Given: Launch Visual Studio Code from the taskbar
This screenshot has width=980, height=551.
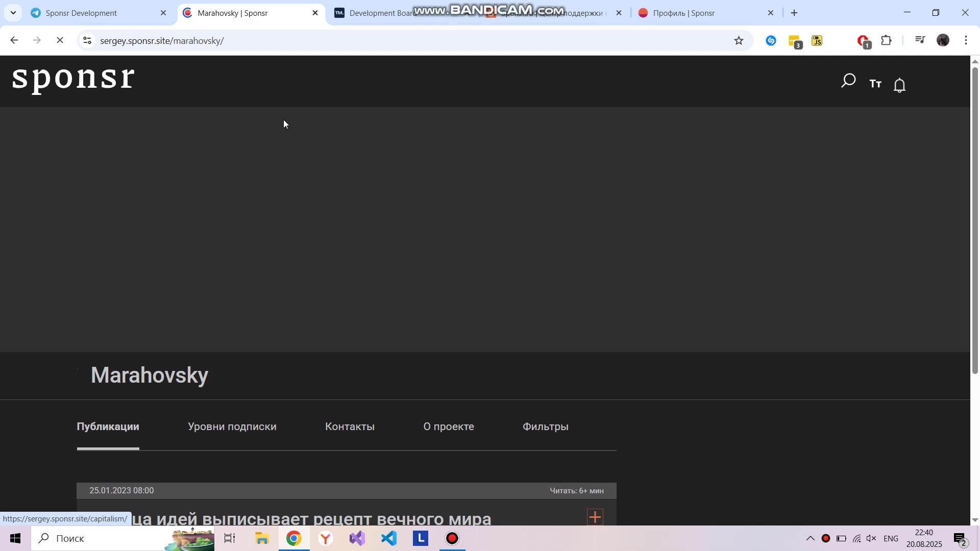Looking at the screenshot, I should pyautogui.click(x=389, y=538).
